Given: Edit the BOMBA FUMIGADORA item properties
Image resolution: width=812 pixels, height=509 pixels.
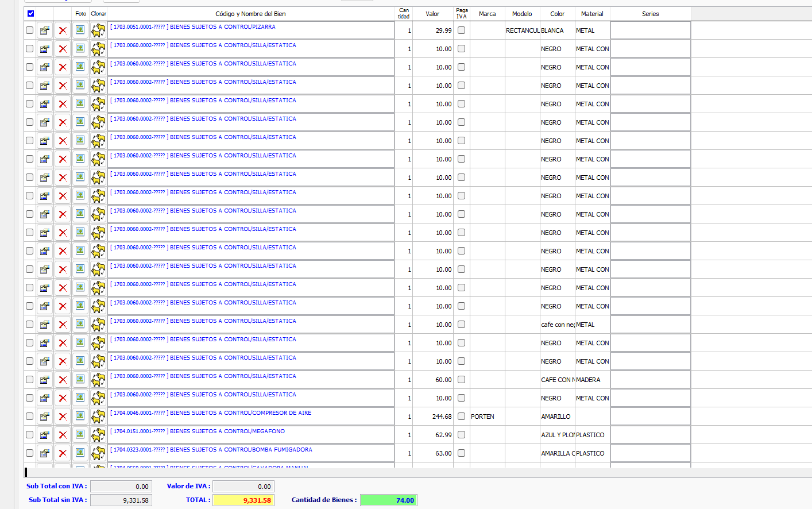Looking at the screenshot, I should coord(44,453).
